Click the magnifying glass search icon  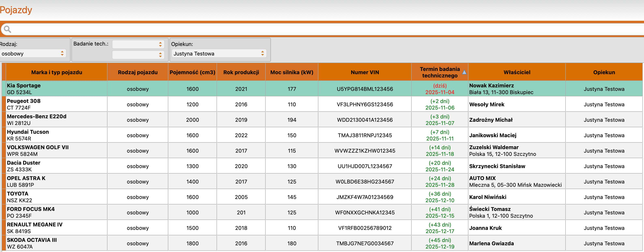8,29
